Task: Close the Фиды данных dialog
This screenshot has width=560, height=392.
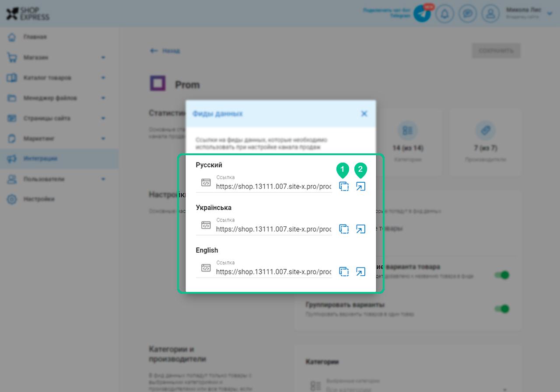Action: point(364,114)
